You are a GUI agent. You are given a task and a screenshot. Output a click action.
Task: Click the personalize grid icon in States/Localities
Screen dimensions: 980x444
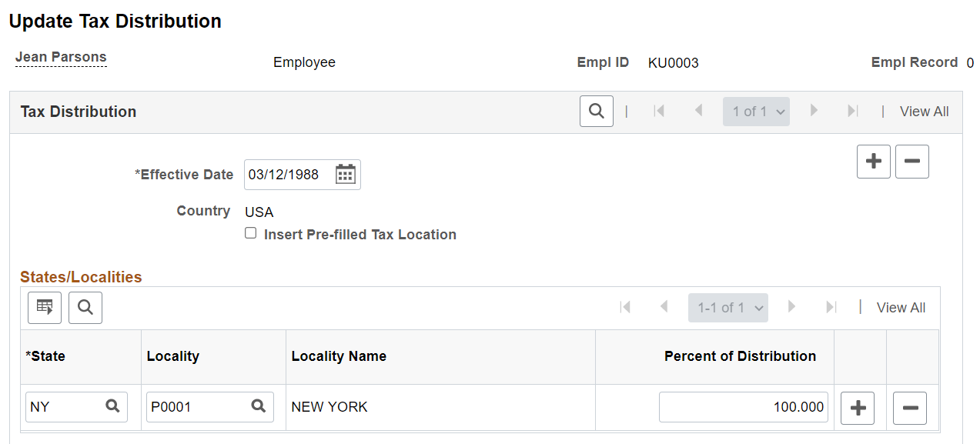click(44, 307)
